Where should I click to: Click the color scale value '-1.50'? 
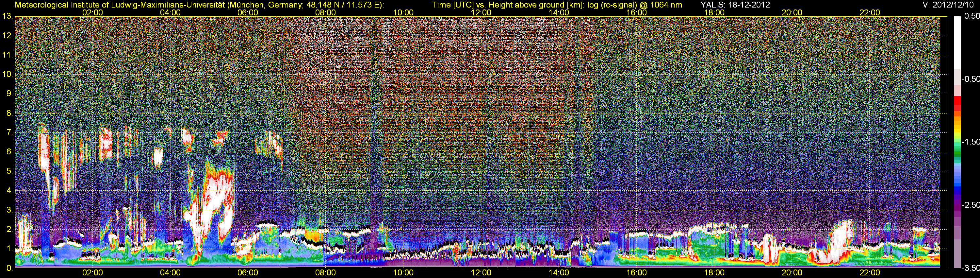pyautogui.click(x=971, y=142)
